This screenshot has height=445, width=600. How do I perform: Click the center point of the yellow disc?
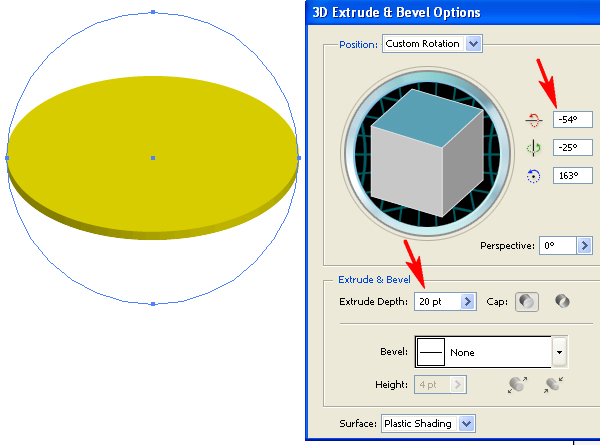[x=153, y=158]
